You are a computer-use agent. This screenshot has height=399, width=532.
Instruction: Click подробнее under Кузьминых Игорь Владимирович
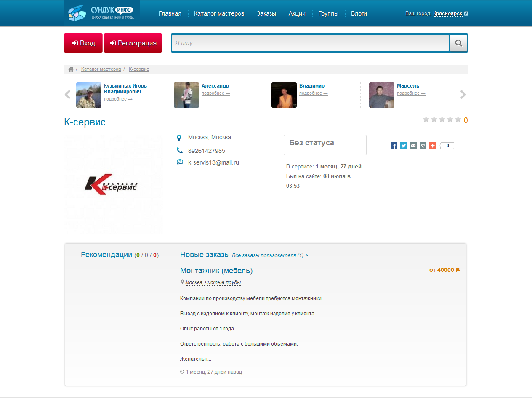118,99
